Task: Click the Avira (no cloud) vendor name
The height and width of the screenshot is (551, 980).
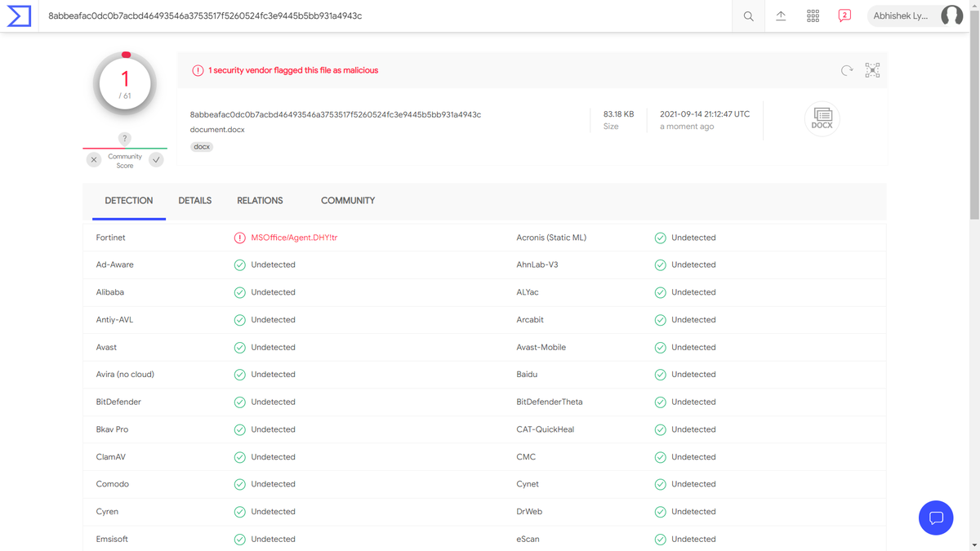Action: coord(125,375)
